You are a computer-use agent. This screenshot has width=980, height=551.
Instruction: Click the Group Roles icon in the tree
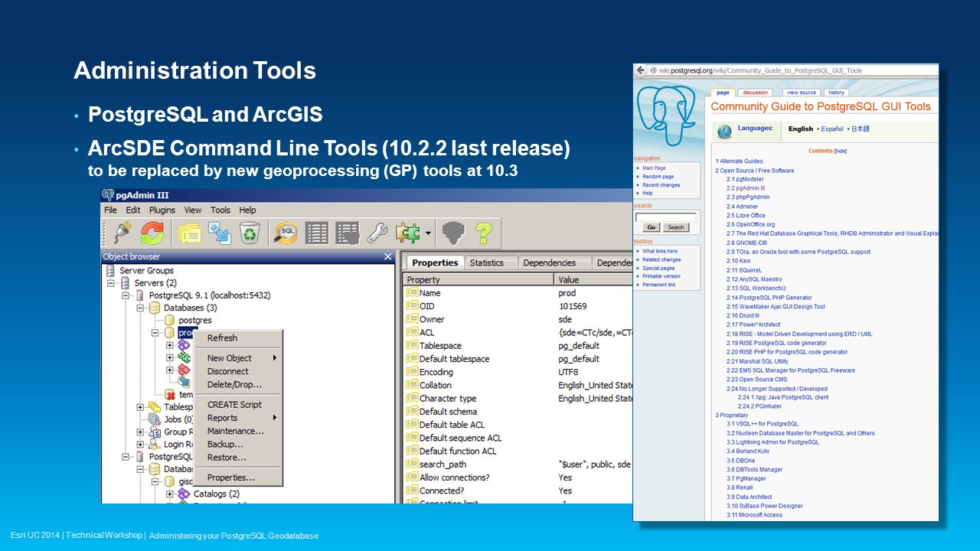(155, 432)
